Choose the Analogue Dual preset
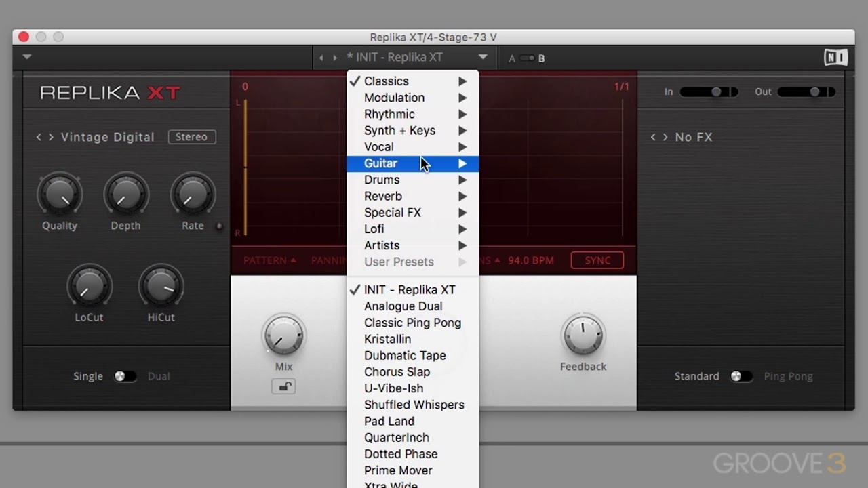The height and width of the screenshot is (488, 868). (412, 306)
